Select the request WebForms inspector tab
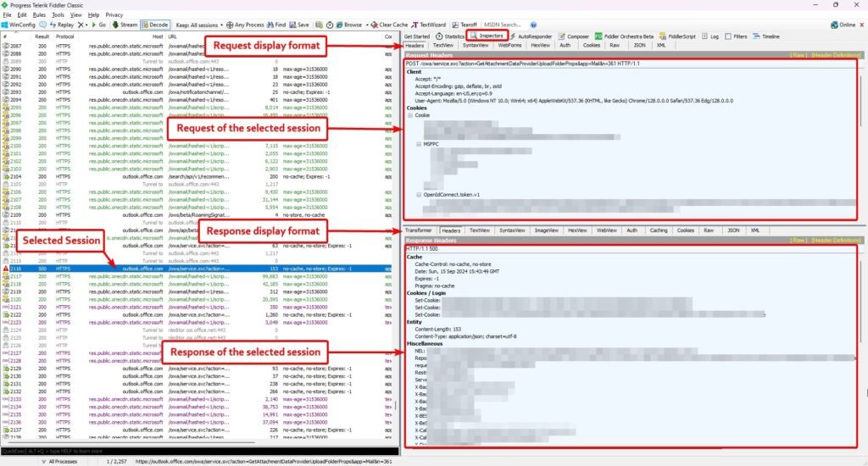Screen dimensions: 868x466 coord(509,46)
